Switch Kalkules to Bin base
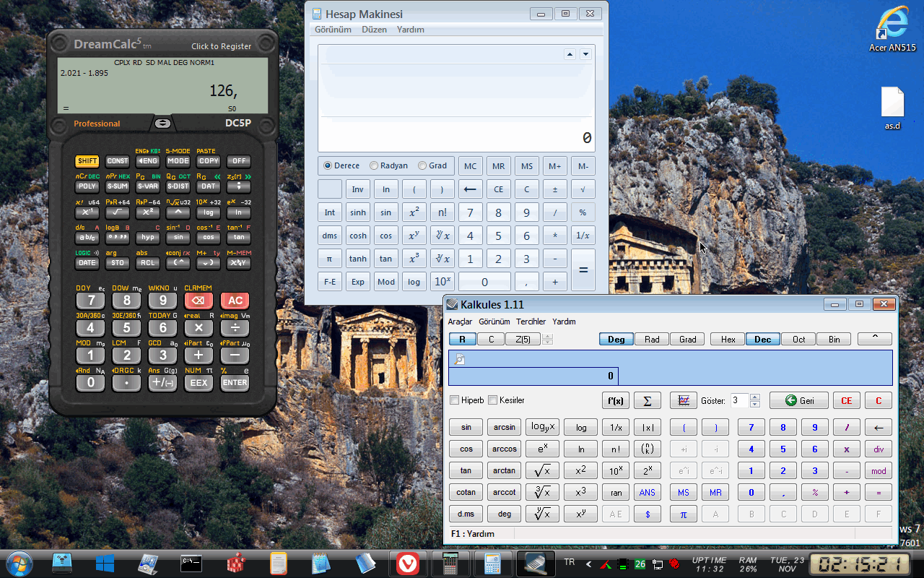Screen dimensions: 924x578 (x=834, y=339)
